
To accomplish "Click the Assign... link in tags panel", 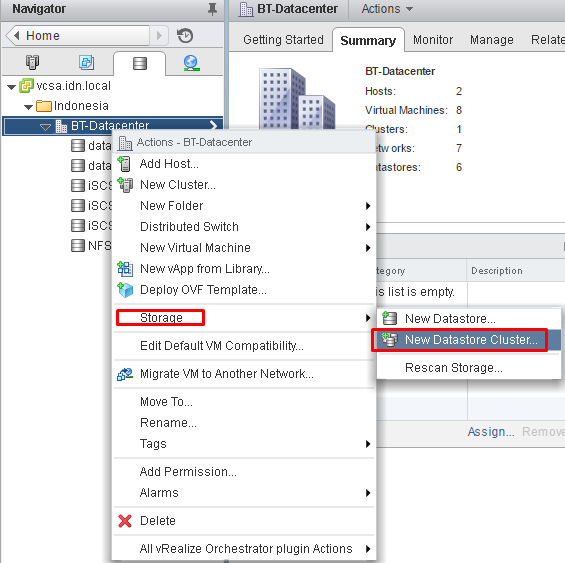I will coord(491,431).
